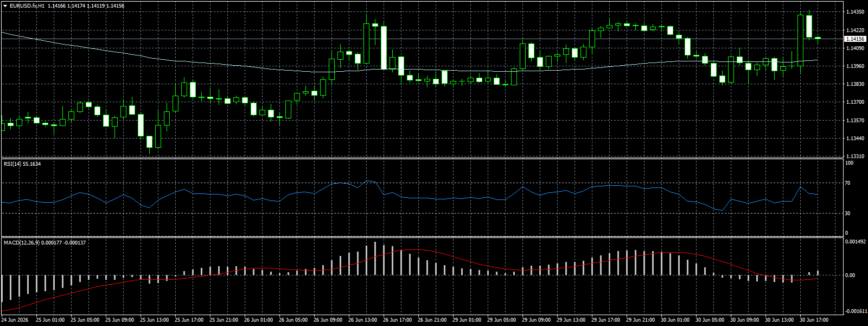Click the 26 Jun 13:00 time label

click(362, 320)
